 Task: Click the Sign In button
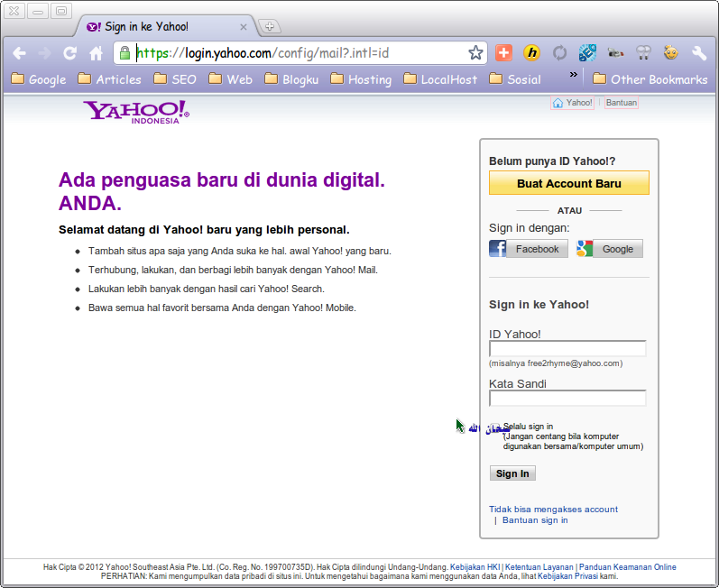pos(512,473)
